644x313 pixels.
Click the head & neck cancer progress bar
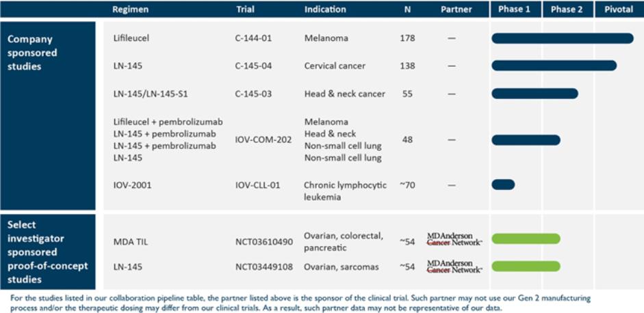[534, 94]
